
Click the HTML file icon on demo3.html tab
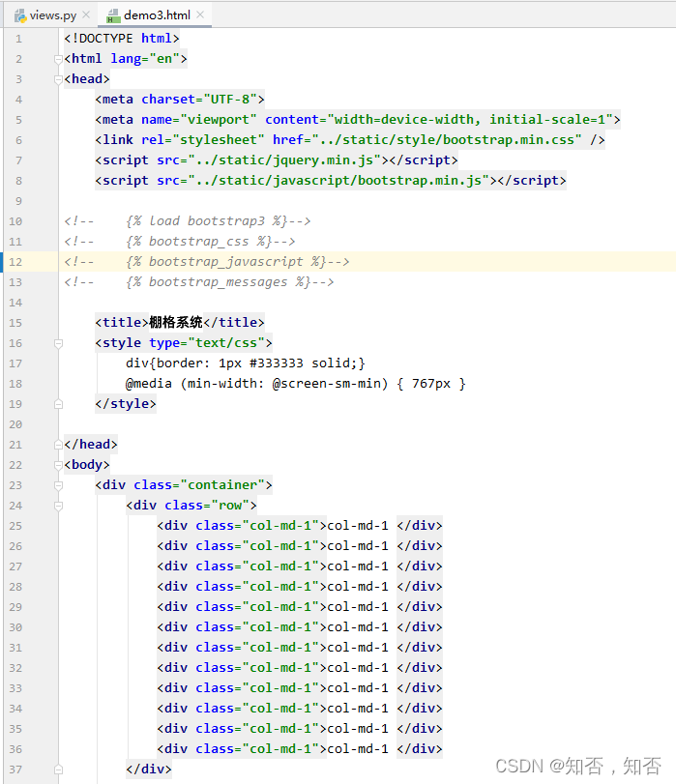click(x=113, y=15)
